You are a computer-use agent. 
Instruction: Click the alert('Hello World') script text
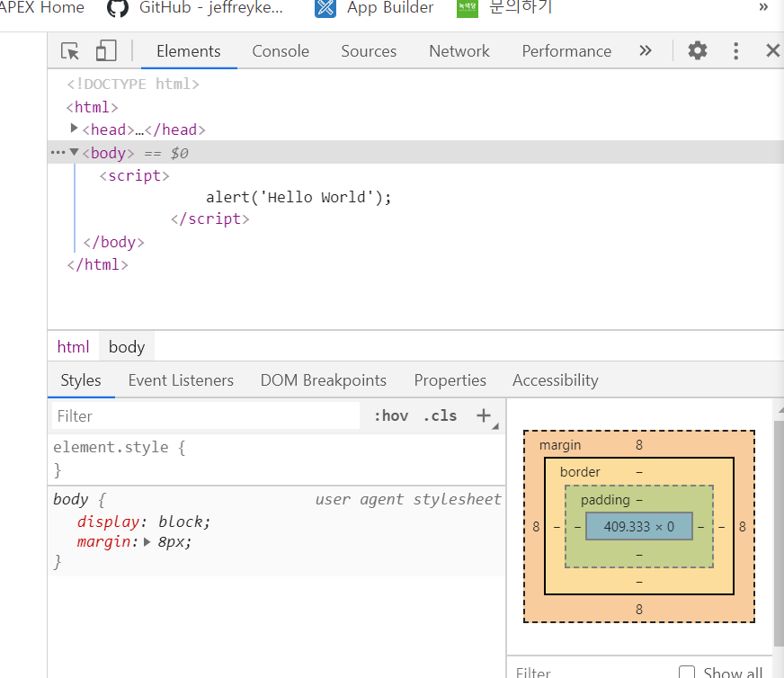298,197
